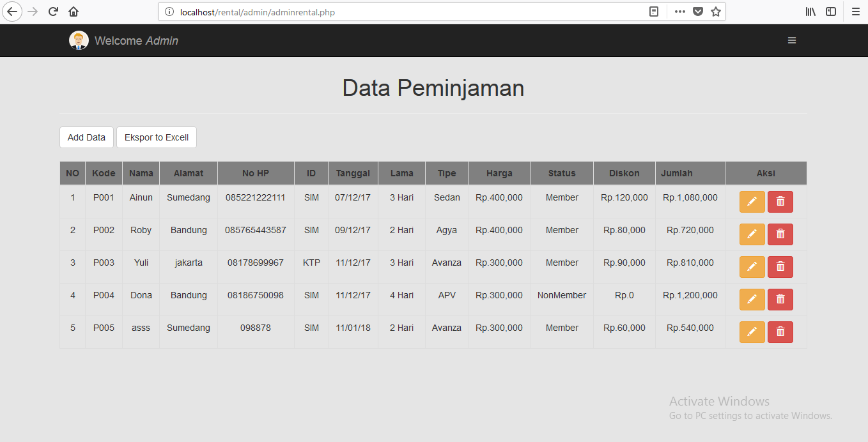Toggle tracking protection shield icon
The height and width of the screenshot is (442, 868).
tap(698, 11)
